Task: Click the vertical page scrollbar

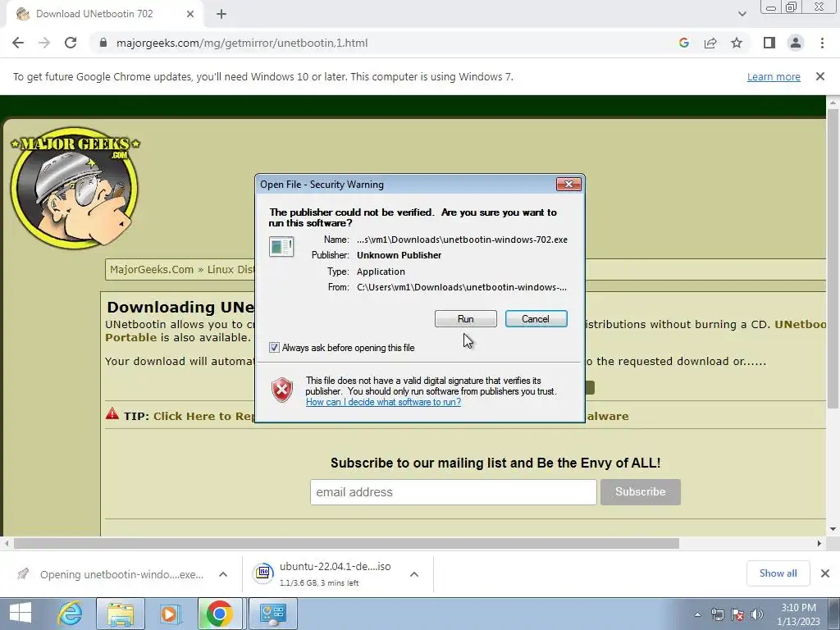Action: tap(833, 258)
